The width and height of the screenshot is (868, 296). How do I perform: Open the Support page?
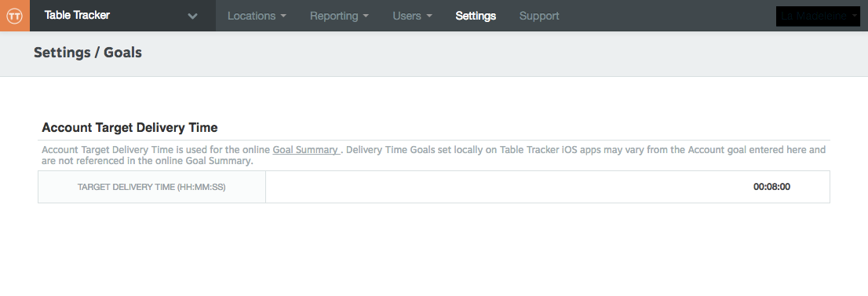539,16
